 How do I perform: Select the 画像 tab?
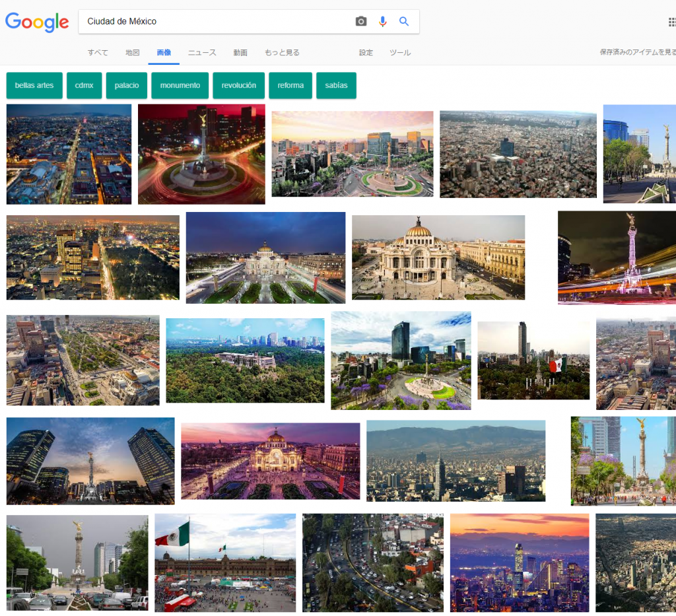(164, 53)
